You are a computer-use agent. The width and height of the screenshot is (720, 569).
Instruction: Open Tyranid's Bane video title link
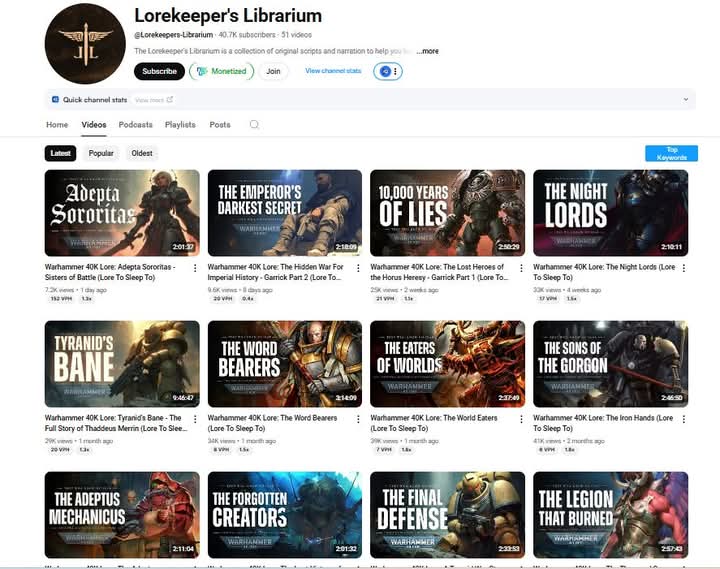(116, 423)
